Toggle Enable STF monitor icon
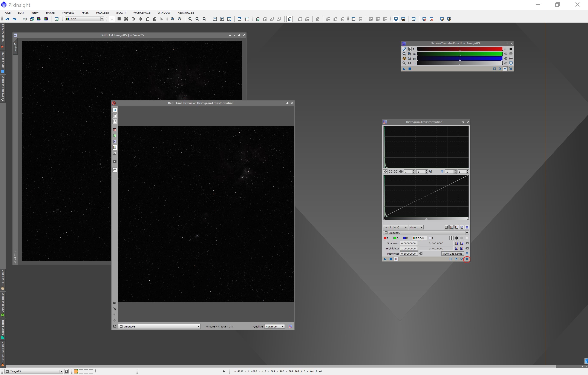The image size is (588, 375). (511, 63)
